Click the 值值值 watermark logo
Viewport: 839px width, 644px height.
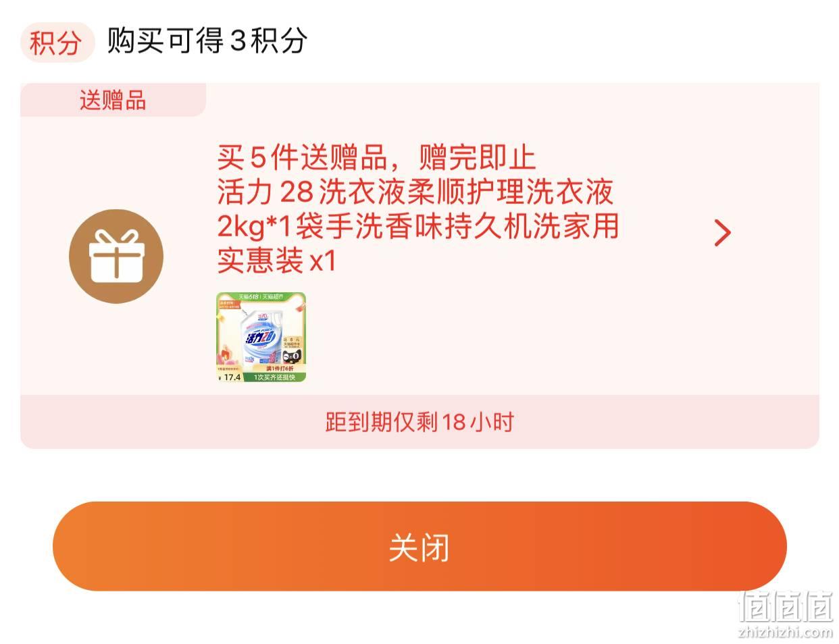pyautogui.click(x=786, y=606)
